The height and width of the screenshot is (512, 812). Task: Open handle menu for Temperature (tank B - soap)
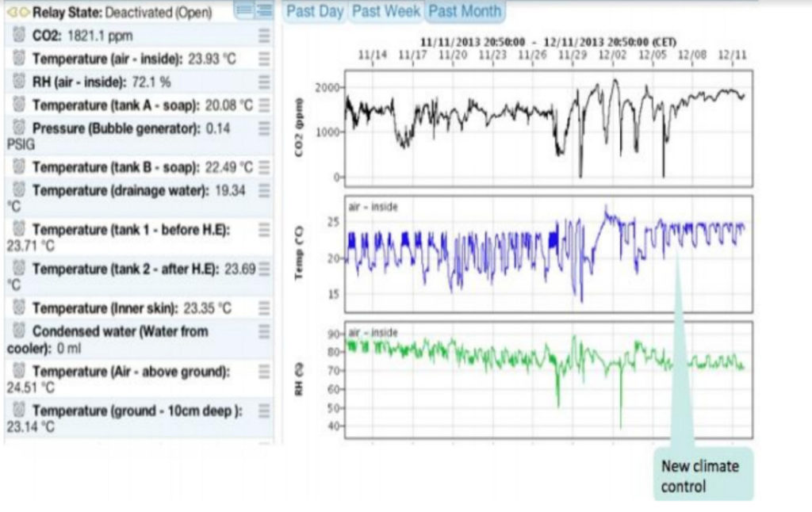264,167
